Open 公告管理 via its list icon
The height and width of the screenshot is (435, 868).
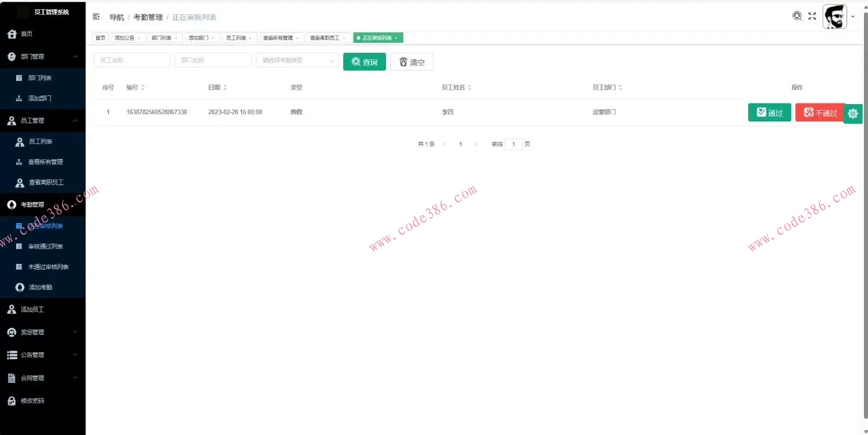(x=12, y=355)
